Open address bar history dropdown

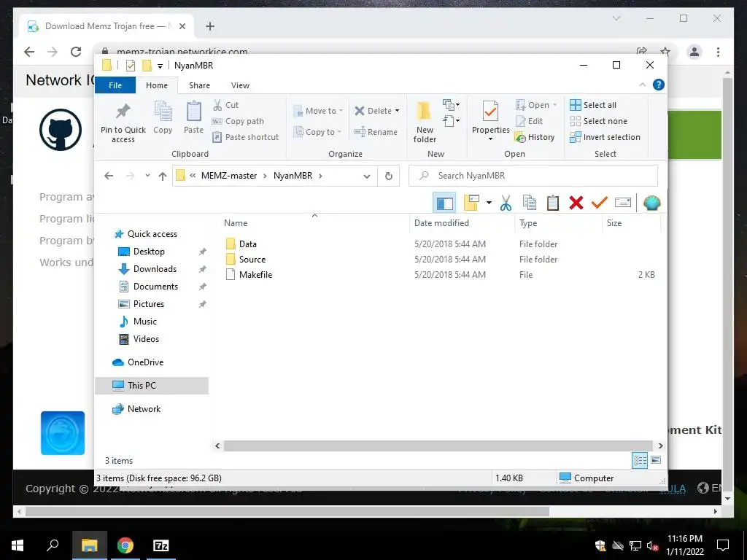coord(366,176)
